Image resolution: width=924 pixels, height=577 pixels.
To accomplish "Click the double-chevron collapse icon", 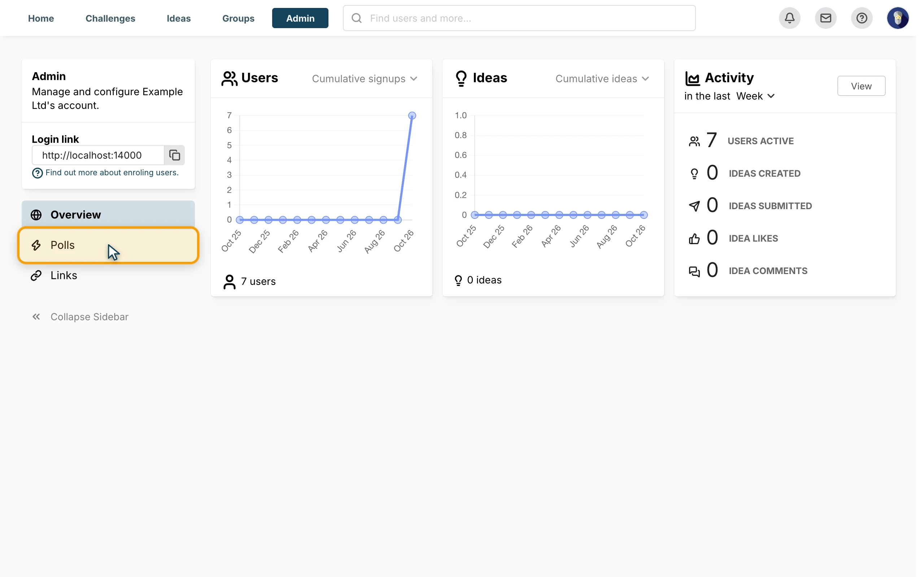I will pos(36,317).
